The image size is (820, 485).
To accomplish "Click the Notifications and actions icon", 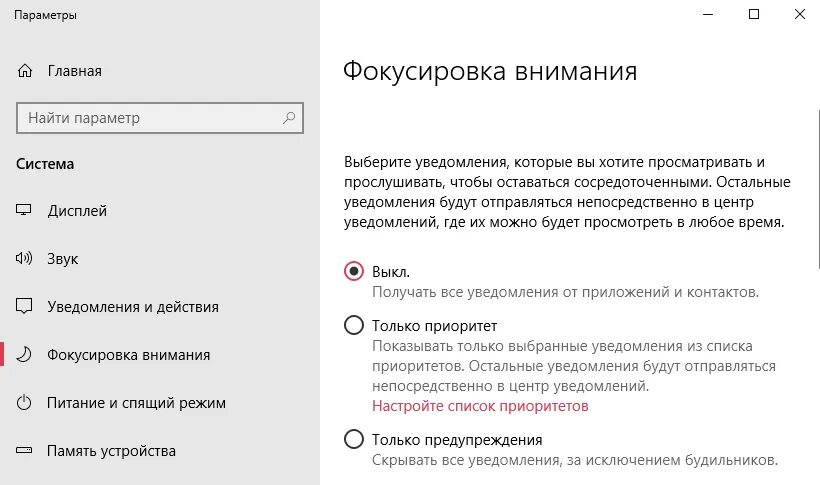I will (25, 307).
